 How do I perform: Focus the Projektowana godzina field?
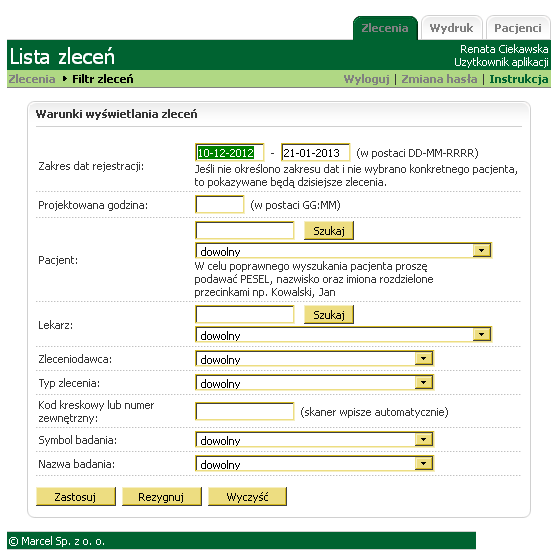click(220, 205)
